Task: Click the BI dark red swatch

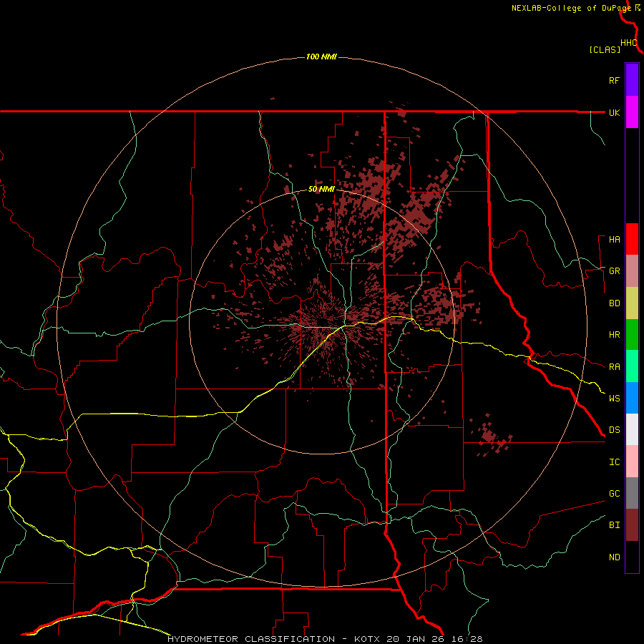Action: [632, 525]
